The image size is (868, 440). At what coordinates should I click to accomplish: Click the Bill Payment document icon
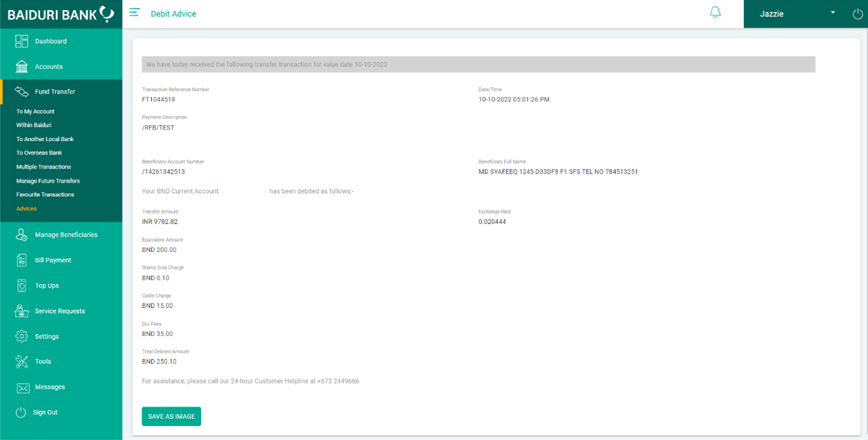[22, 260]
